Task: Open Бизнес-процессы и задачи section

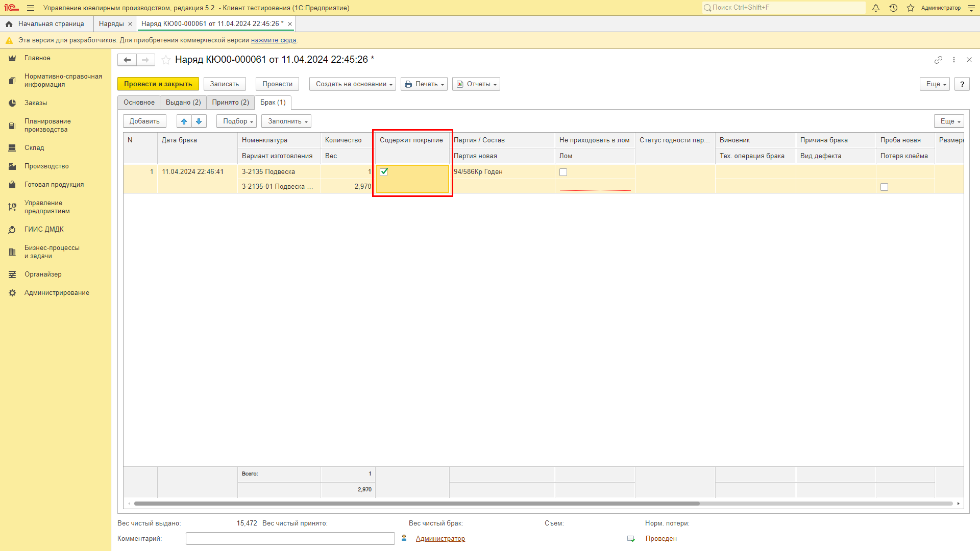Action: pos(55,252)
